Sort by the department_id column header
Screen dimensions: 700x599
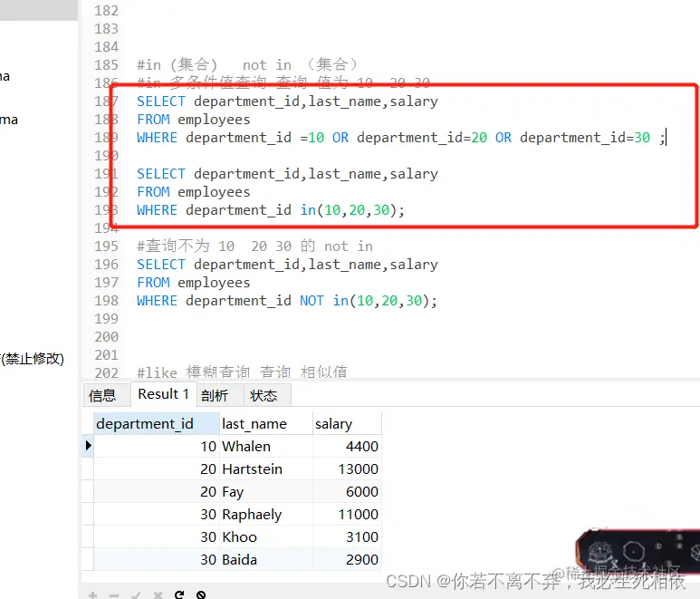pos(157,423)
